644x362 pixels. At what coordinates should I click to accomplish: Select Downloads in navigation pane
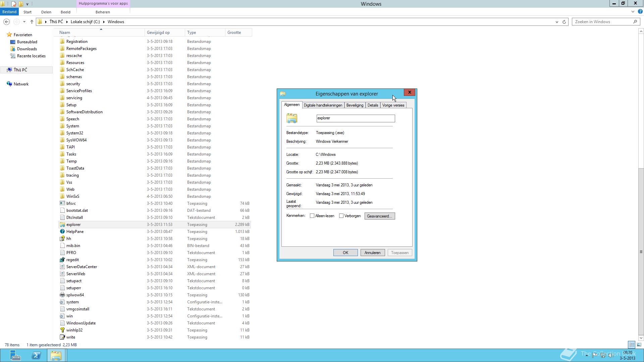[x=27, y=49]
